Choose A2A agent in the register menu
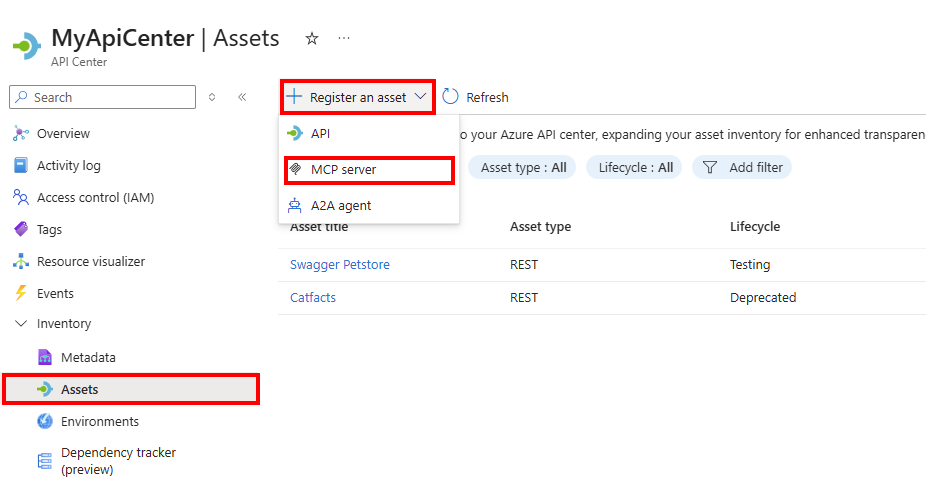The height and width of the screenshot is (480, 926). click(x=340, y=206)
